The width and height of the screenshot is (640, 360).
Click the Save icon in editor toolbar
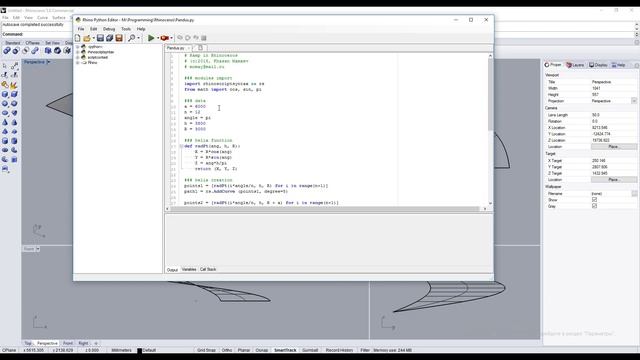[100, 38]
